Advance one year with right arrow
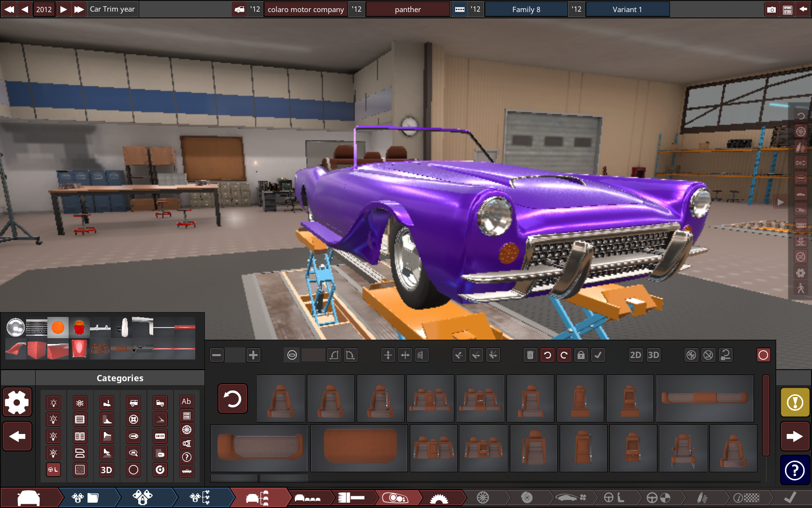 click(63, 9)
